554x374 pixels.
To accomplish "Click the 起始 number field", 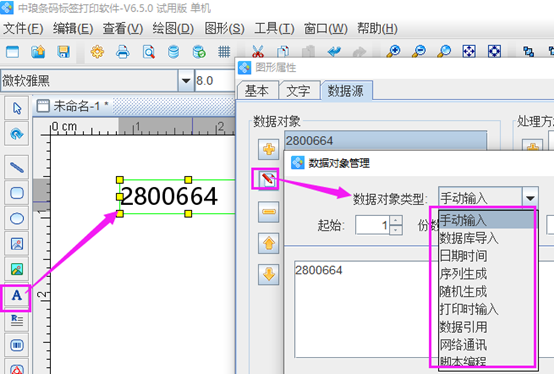I will pos(373,225).
